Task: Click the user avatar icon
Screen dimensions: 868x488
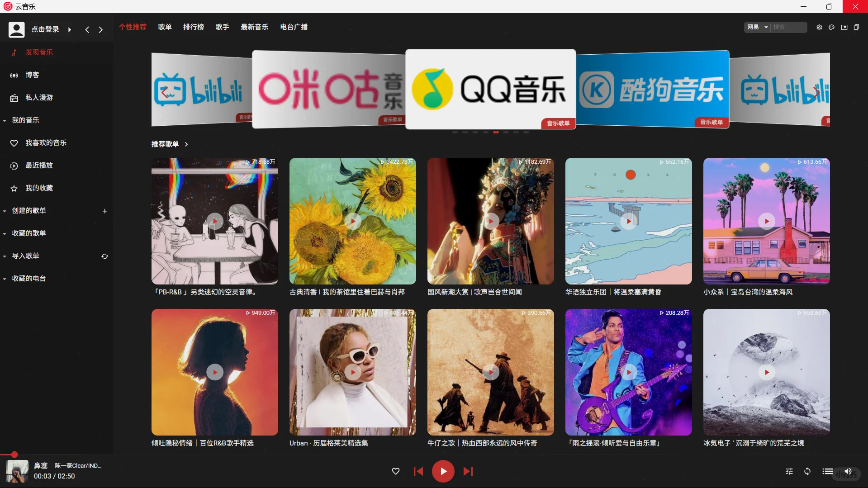Action: pyautogui.click(x=17, y=29)
